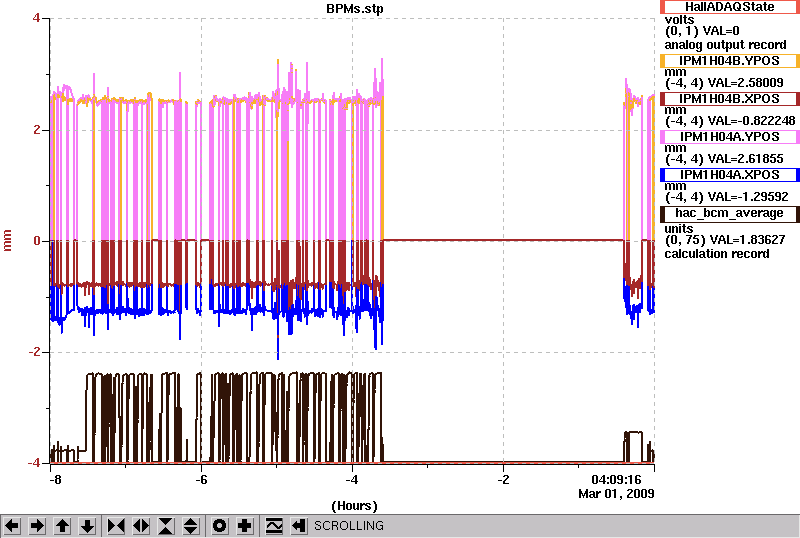This screenshot has height=538, width=800.
Task: Click the -6 hours x-axis tick label
Action: [x=202, y=480]
